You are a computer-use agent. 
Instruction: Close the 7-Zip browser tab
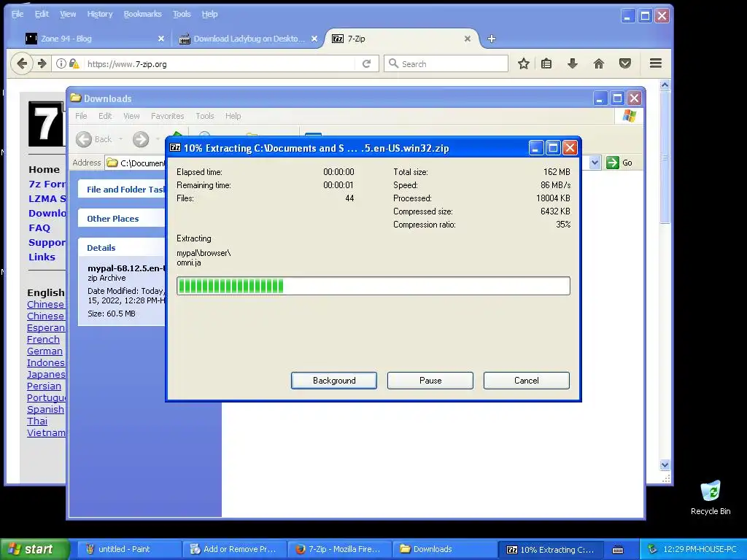click(468, 39)
